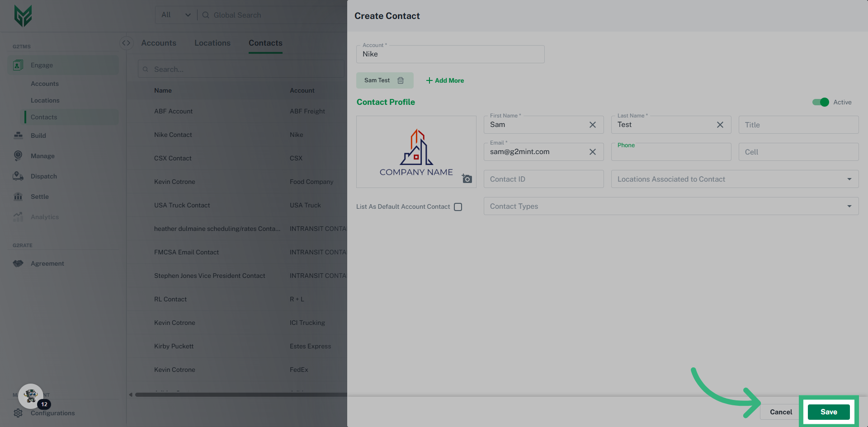The width and height of the screenshot is (868, 427).
Task: Click the horizontal scrollbar under contacts table
Action: tap(240, 394)
